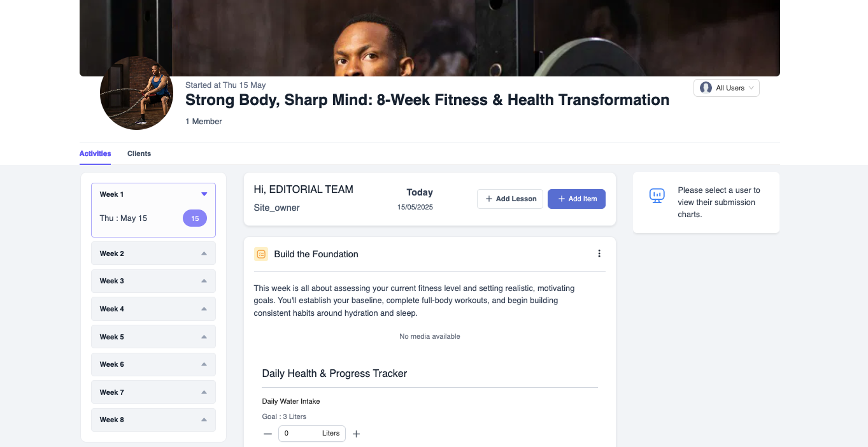Select the Activities tab

95,153
